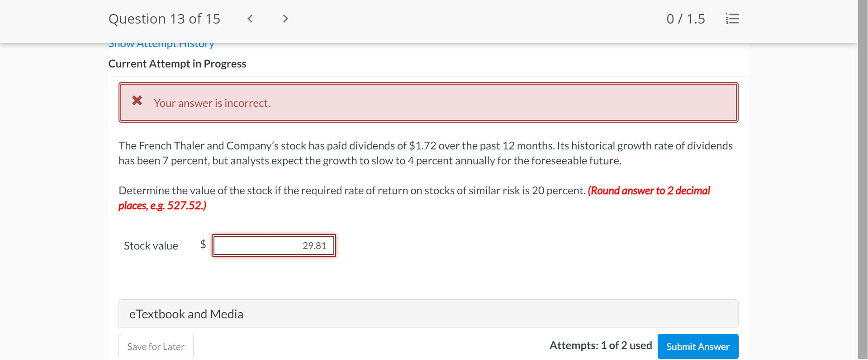Open the attempt history disclosure link
Screen dimensions: 868x360
pos(161,43)
